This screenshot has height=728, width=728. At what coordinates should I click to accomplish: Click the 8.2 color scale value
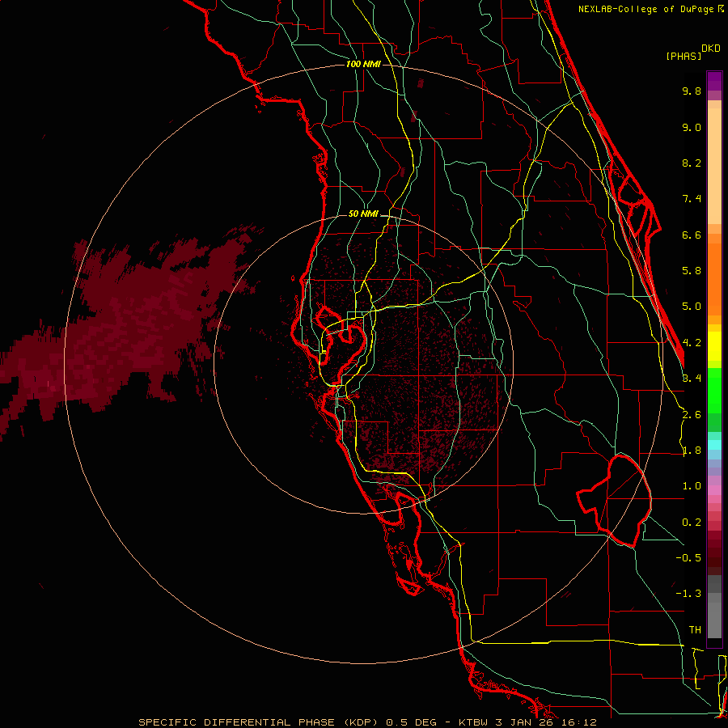[x=692, y=163]
